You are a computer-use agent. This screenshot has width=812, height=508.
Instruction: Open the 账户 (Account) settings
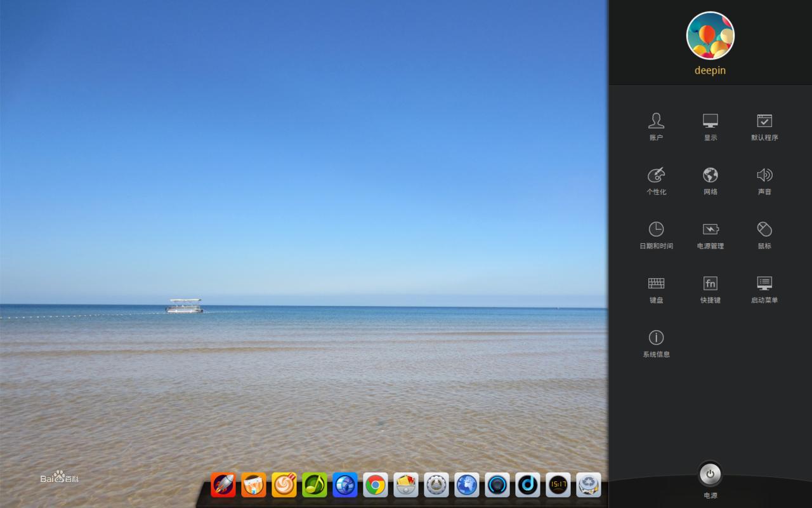[x=656, y=126]
